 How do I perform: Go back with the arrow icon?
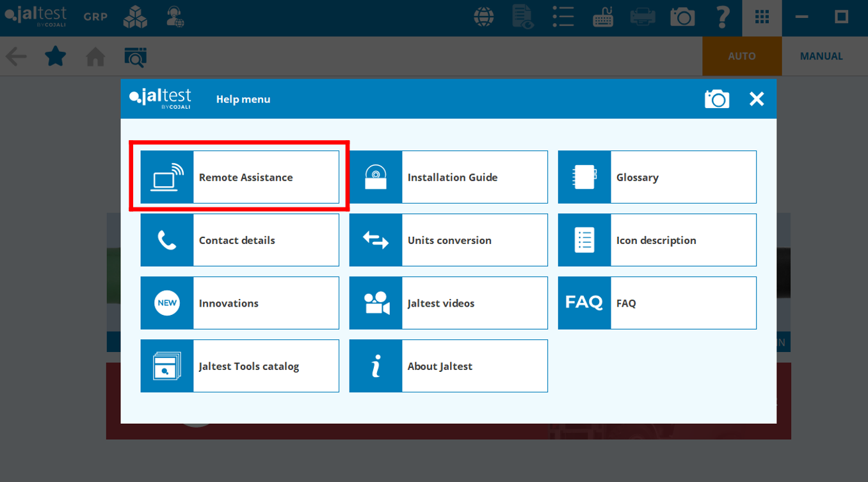pyautogui.click(x=16, y=56)
